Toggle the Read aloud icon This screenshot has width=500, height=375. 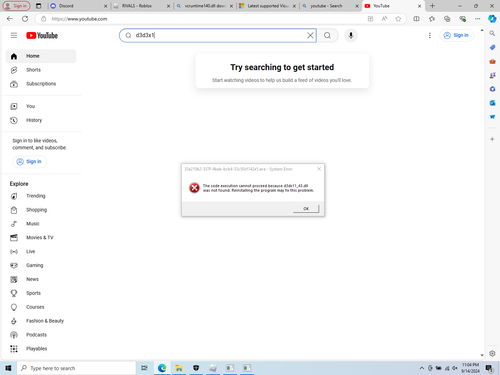click(x=384, y=19)
